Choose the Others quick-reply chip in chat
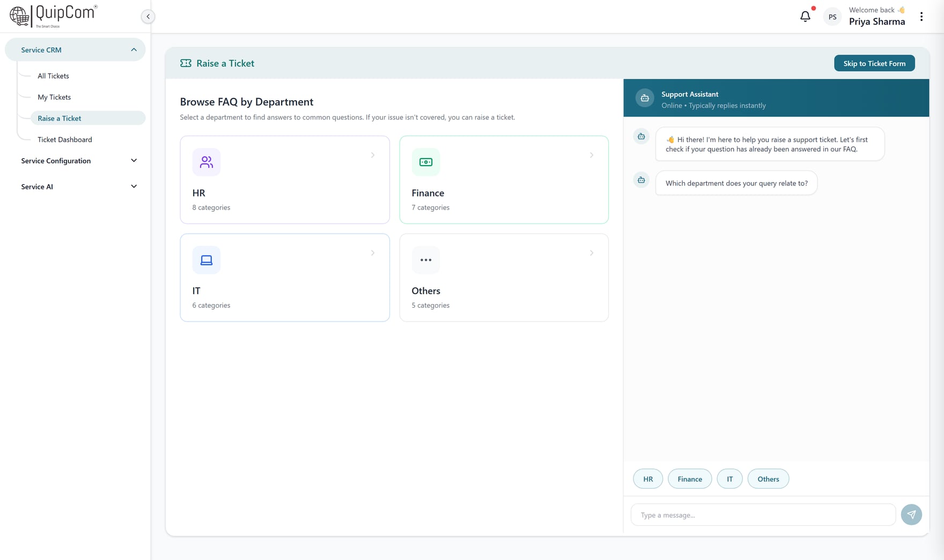Screen dimensions: 944x560 point(768,479)
